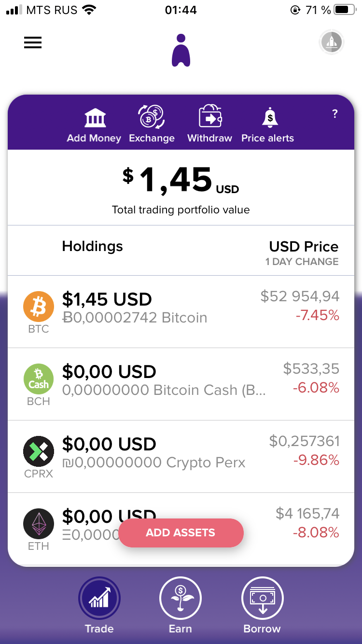This screenshot has width=362, height=644.
Task: Switch to the Earn tab
Action: point(181,605)
